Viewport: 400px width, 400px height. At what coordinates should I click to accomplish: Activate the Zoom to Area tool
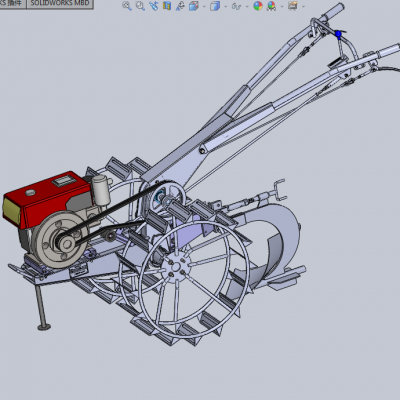tap(140, 6)
